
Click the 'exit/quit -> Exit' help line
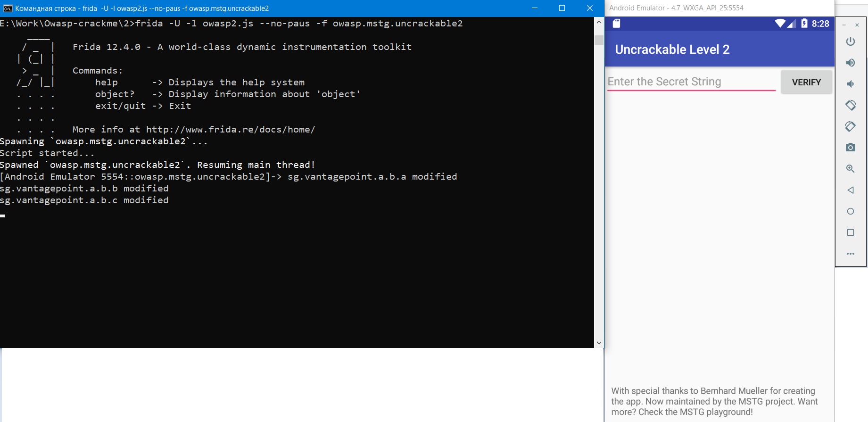point(143,106)
